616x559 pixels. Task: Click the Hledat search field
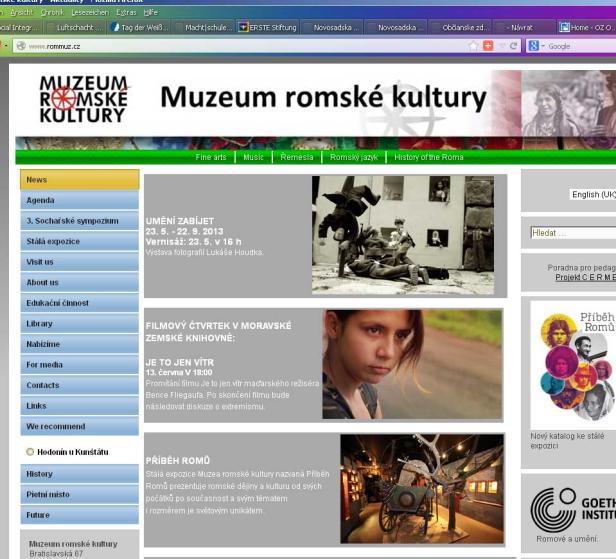[x=573, y=233]
